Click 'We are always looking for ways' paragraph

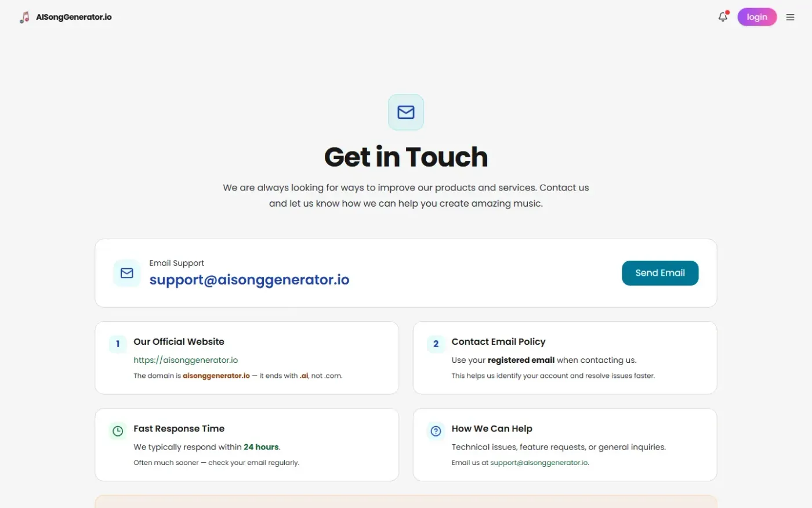tap(406, 196)
